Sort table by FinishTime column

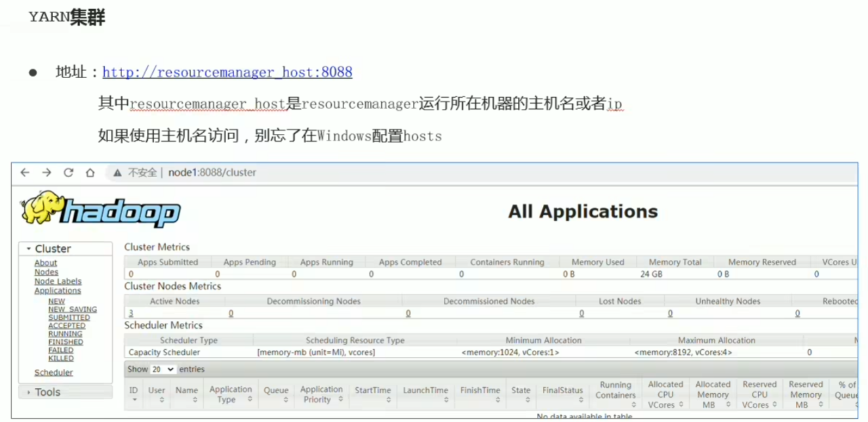pos(480,394)
